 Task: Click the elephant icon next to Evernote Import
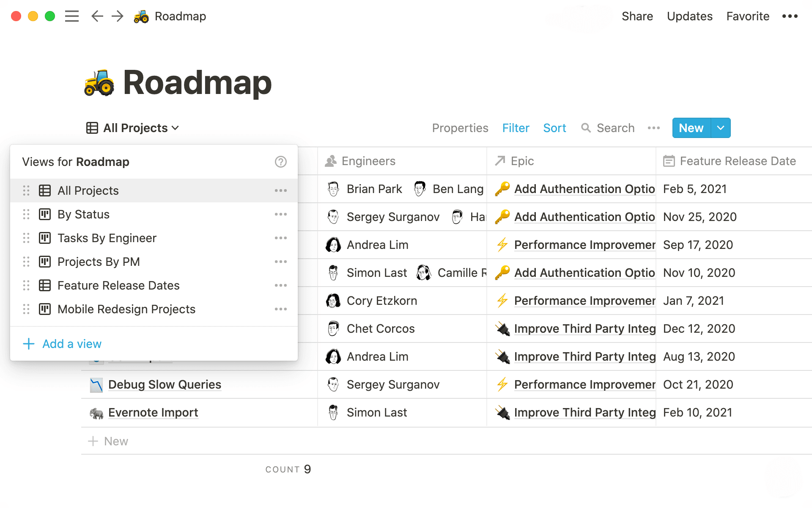click(x=96, y=412)
